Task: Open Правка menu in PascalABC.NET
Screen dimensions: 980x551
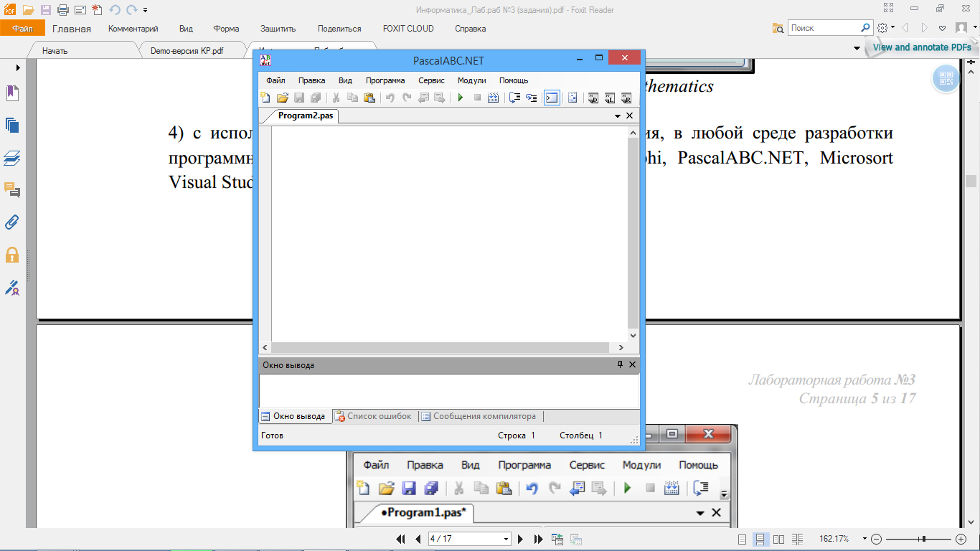Action: (311, 80)
